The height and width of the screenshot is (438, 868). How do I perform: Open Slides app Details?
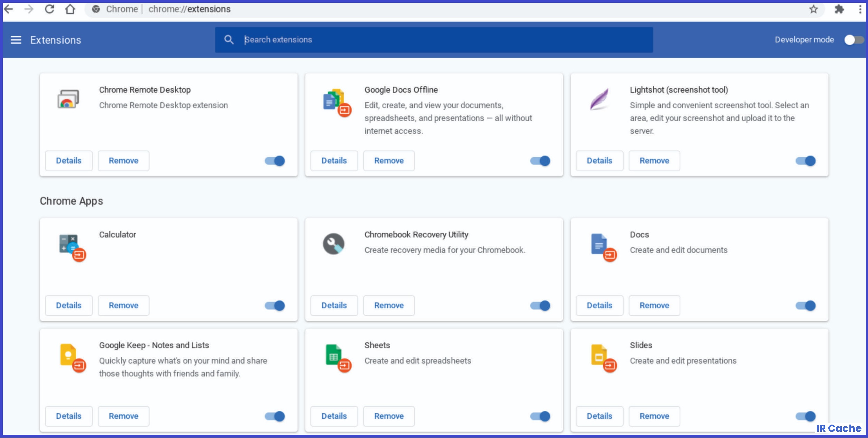pos(600,416)
